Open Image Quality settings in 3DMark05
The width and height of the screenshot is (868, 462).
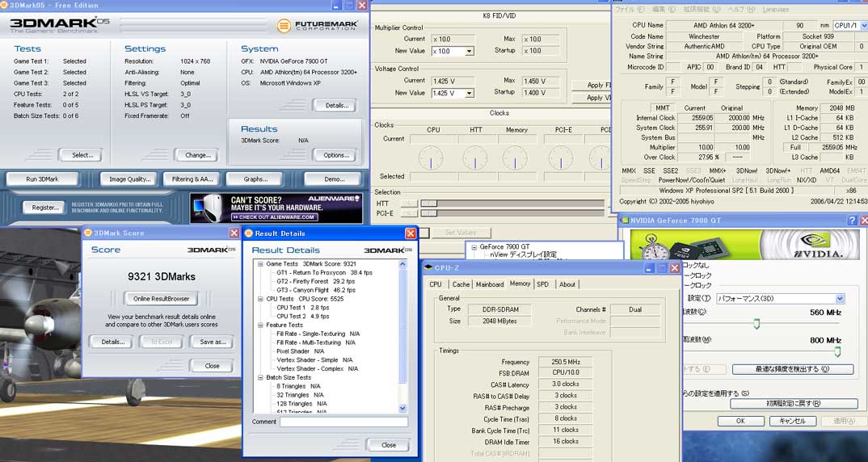coord(130,179)
